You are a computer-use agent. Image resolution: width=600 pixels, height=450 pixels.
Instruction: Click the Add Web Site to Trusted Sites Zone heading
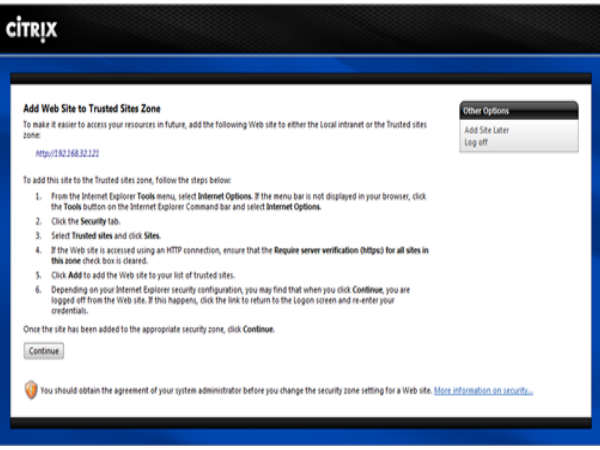92,108
